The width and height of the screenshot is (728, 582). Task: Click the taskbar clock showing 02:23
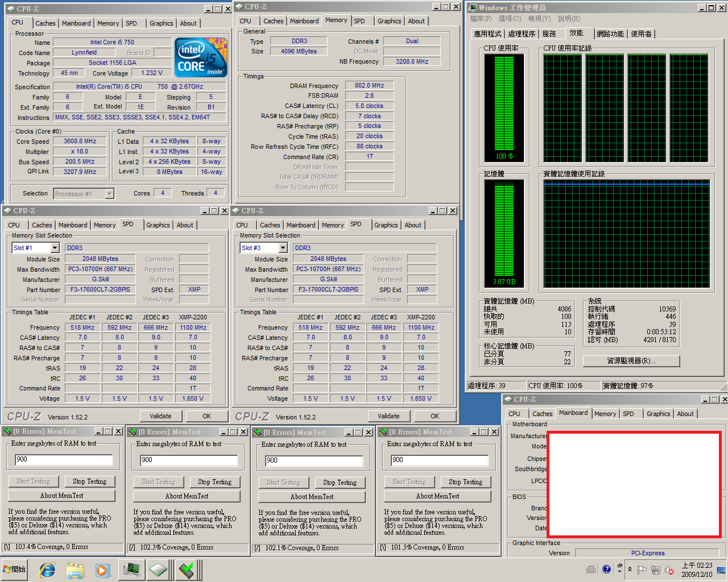click(697, 569)
